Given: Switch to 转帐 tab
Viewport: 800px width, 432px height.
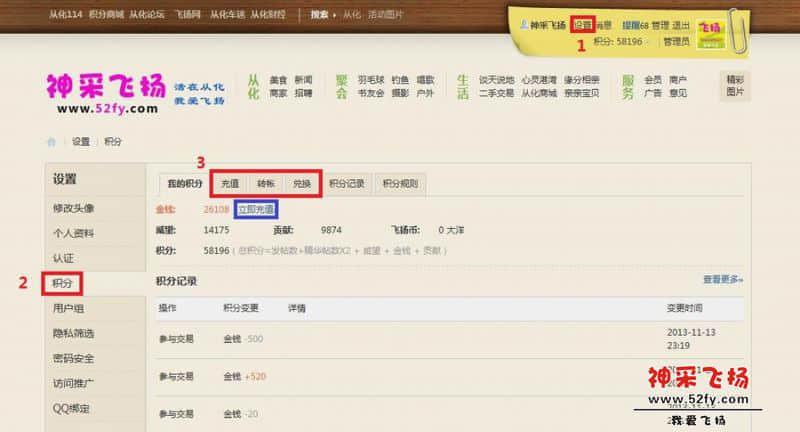Looking at the screenshot, I should [x=266, y=184].
